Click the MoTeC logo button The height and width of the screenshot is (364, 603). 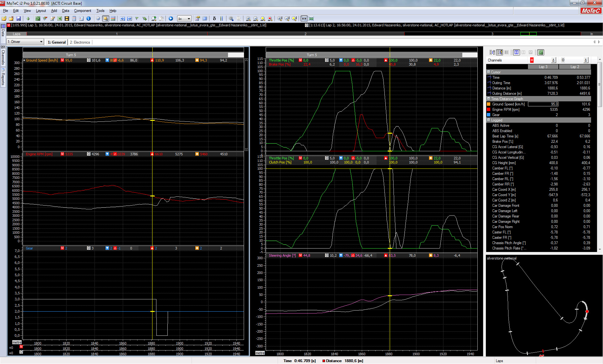(x=590, y=11)
